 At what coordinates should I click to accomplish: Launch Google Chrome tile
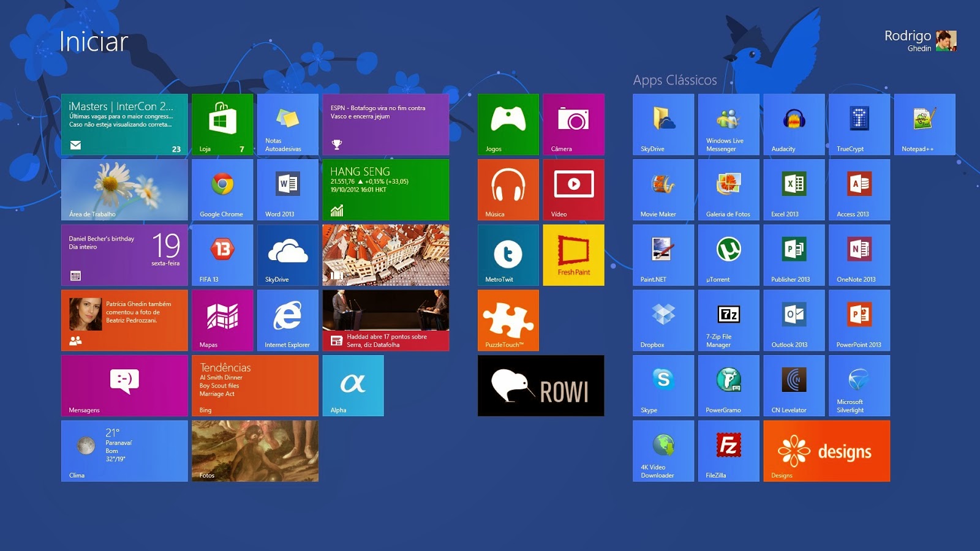coord(222,190)
